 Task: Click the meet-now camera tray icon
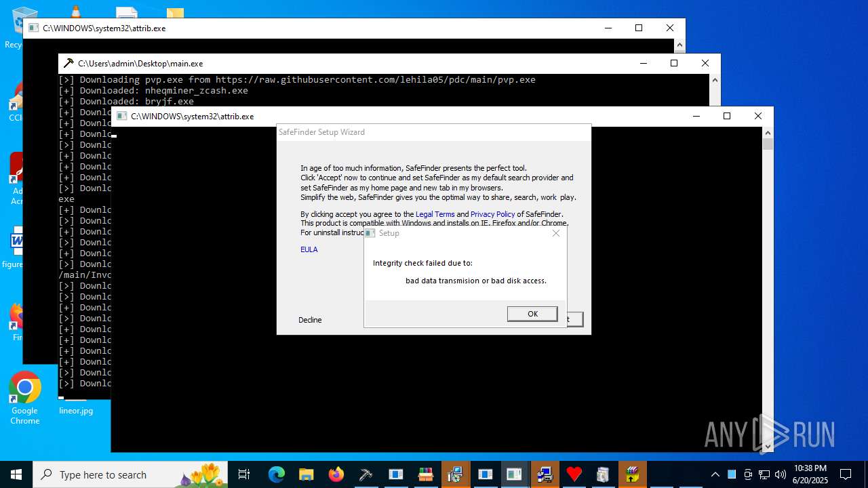[748, 474]
